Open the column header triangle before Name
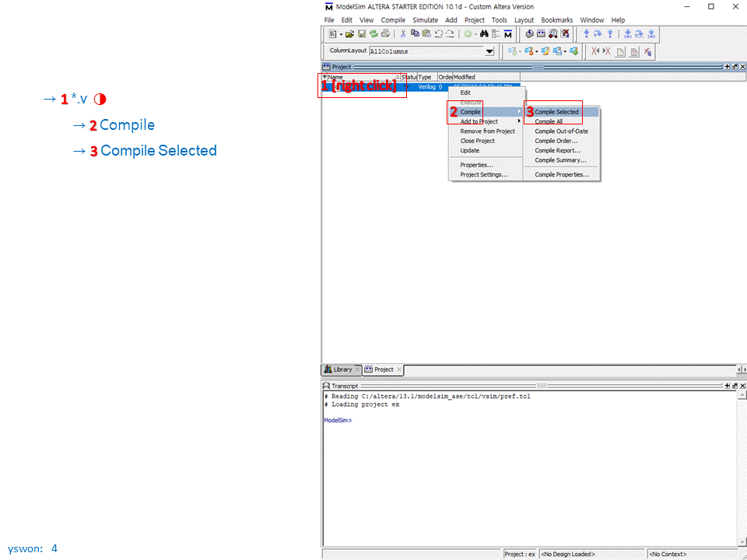 click(x=324, y=77)
